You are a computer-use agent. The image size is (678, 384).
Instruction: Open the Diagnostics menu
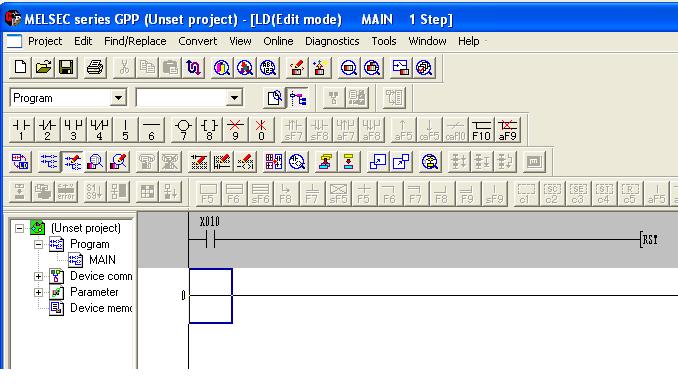332,41
